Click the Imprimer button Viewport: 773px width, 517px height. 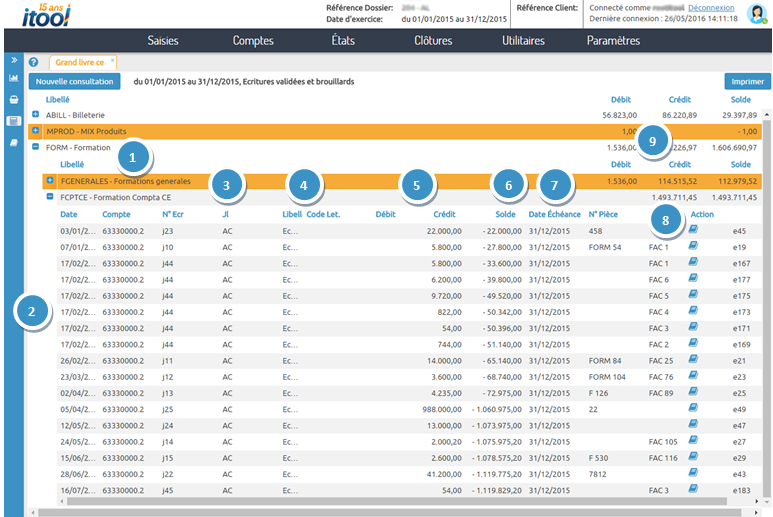click(x=747, y=82)
